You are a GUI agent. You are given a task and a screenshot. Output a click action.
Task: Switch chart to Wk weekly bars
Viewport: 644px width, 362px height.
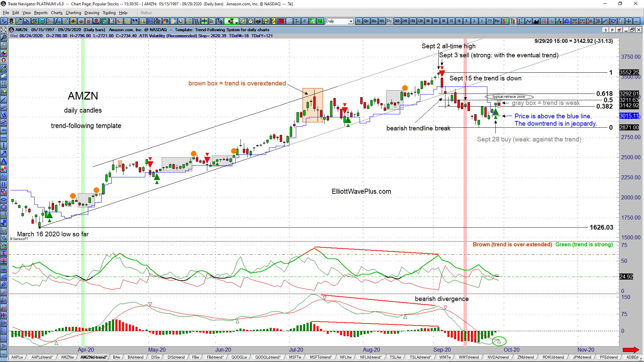tap(381, 21)
